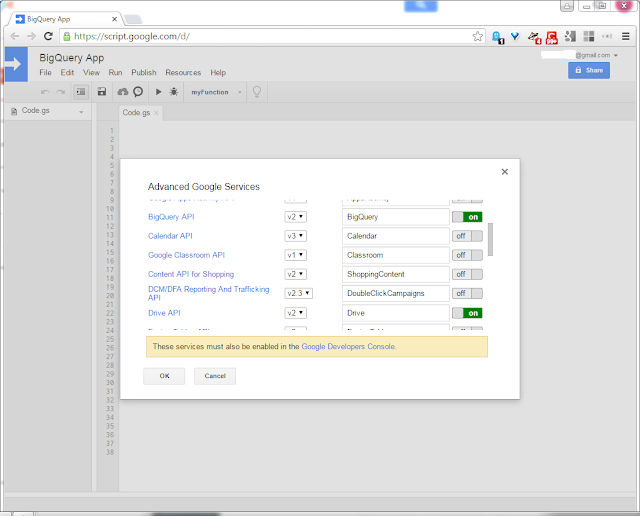Open Calendar API version v3 dropdown
Screen dimensions: 640x516
[296, 236]
